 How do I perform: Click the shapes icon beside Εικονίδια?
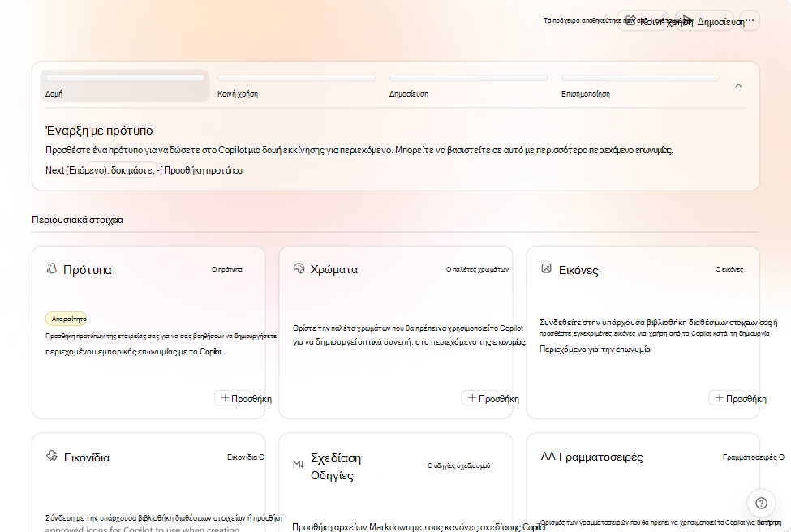[x=51, y=456]
